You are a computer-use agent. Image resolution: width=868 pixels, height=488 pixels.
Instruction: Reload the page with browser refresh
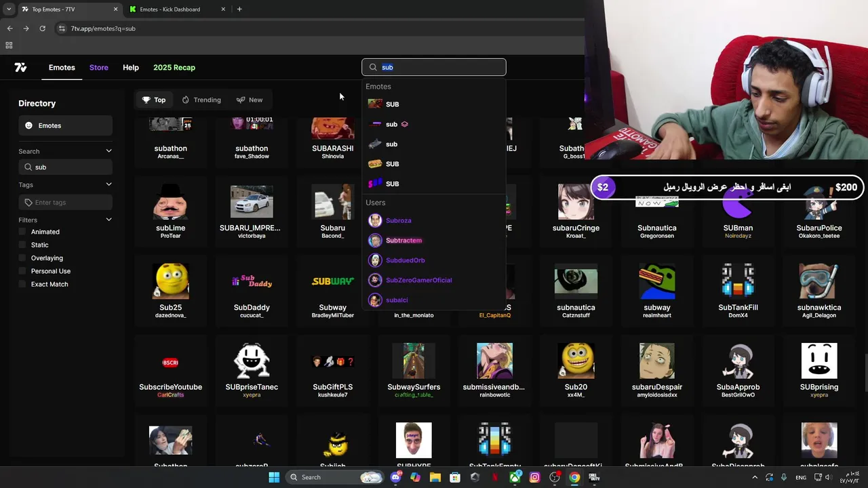pos(42,28)
